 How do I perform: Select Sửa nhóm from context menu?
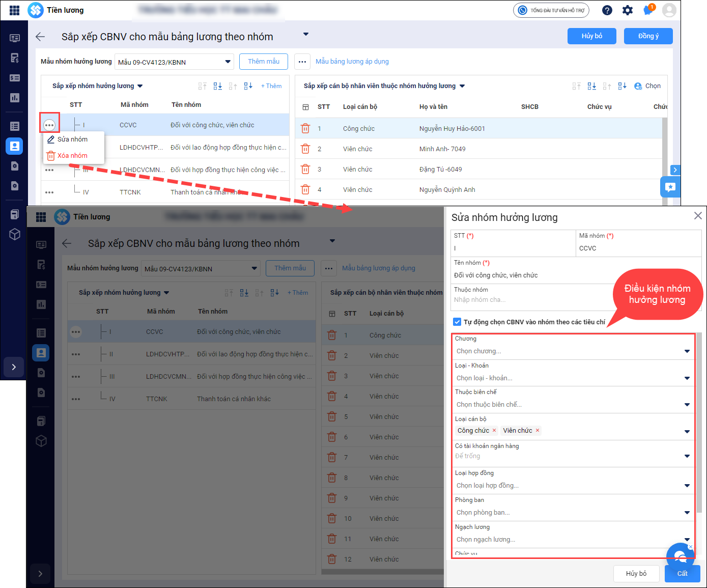[x=72, y=139]
